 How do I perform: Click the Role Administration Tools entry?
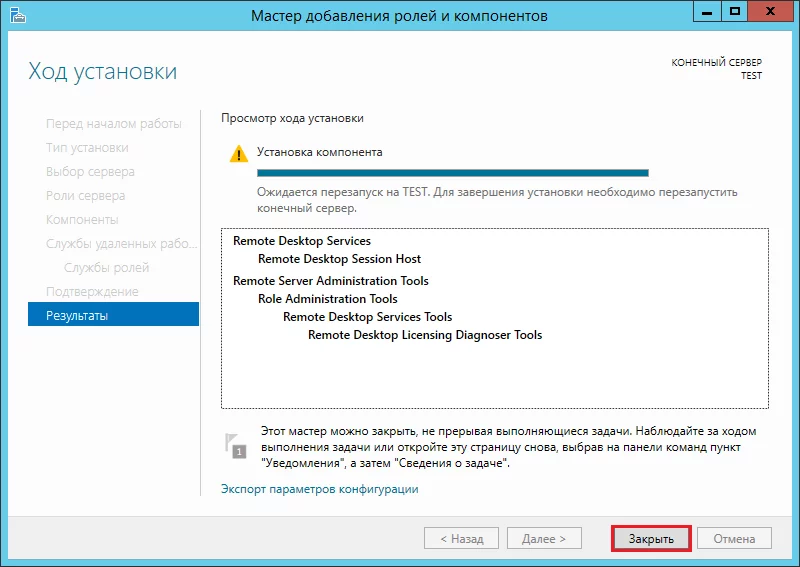tap(327, 299)
